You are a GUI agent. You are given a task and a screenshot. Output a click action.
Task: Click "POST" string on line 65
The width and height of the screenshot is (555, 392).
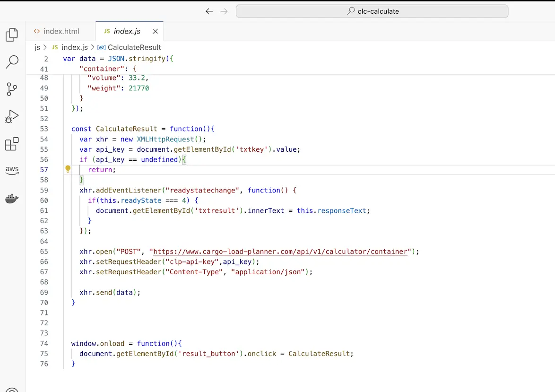[x=129, y=252]
